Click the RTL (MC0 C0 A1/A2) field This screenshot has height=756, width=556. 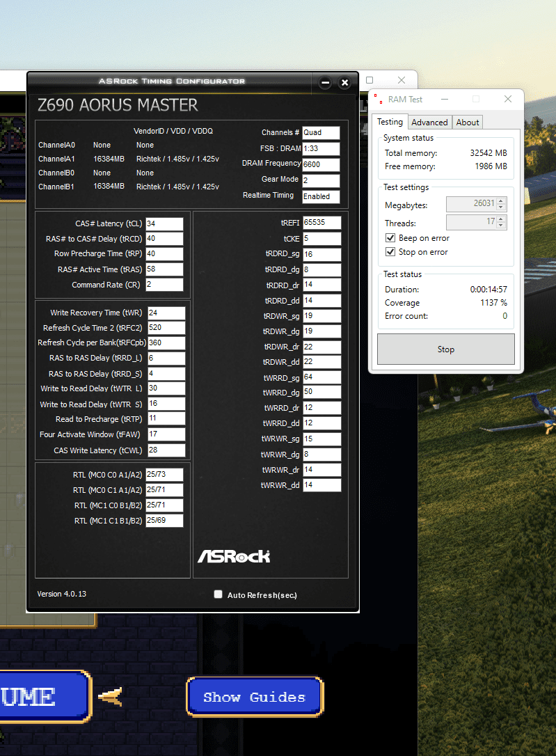tap(164, 475)
